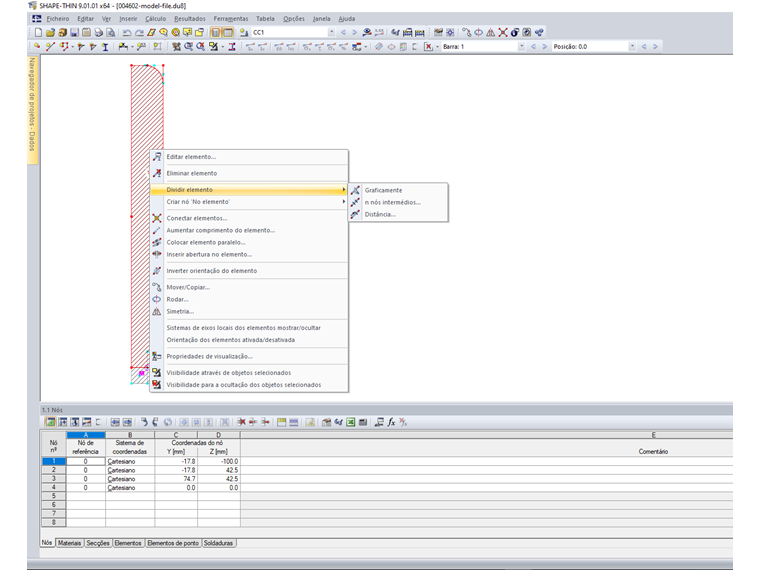Click the Comentário column header
The image size is (760, 570).
(x=653, y=451)
